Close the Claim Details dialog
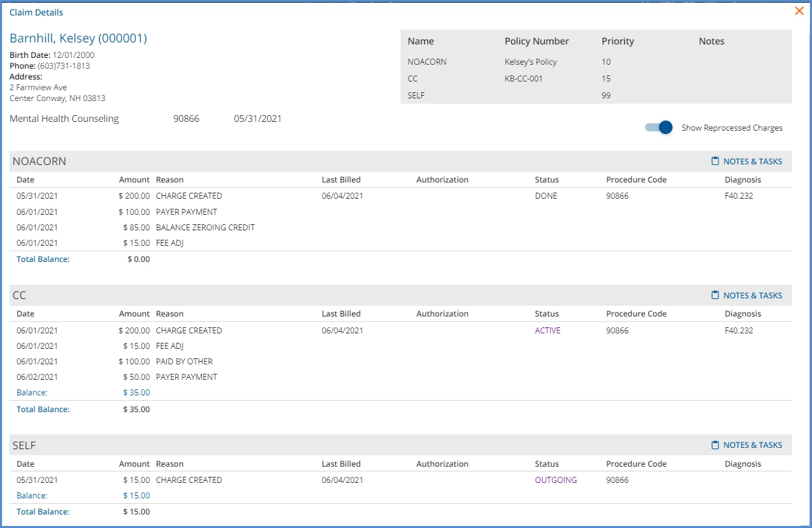The image size is (812, 528). [x=799, y=11]
